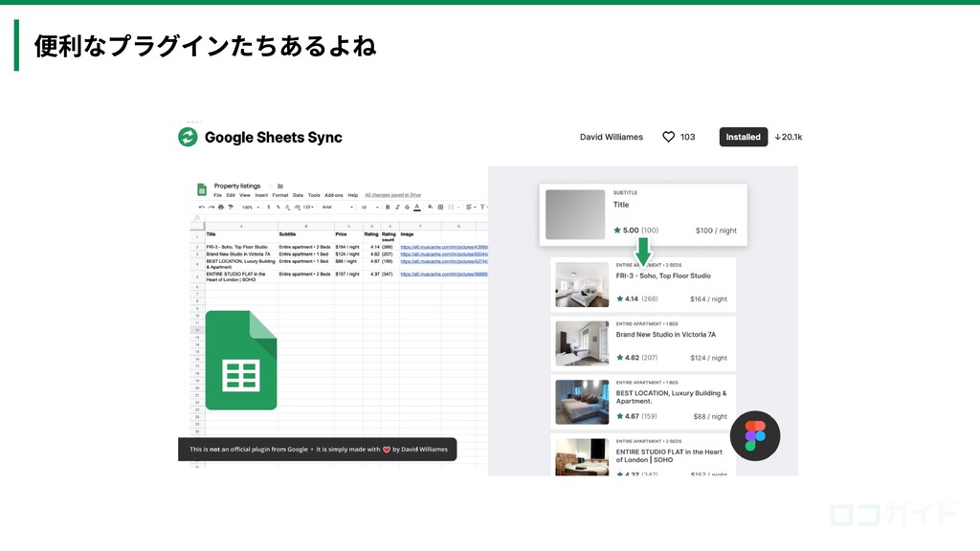The width and height of the screenshot is (980, 551).
Task: Toggle Italic formatting in Sheets toolbar
Action: pos(397,207)
